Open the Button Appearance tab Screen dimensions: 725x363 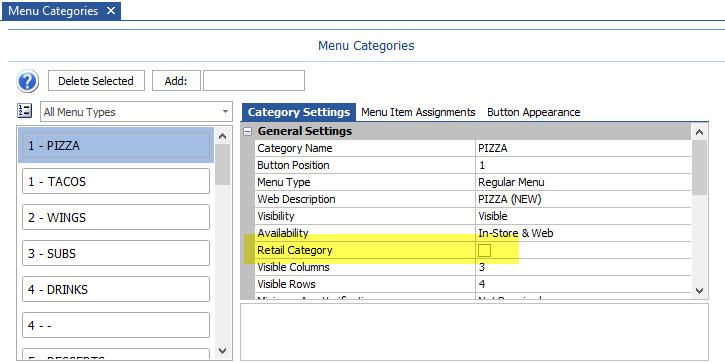point(534,112)
